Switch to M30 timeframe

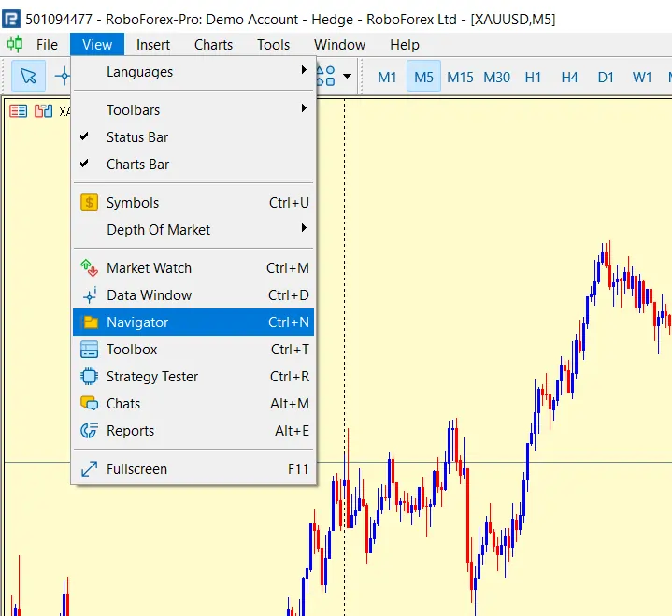click(x=496, y=78)
